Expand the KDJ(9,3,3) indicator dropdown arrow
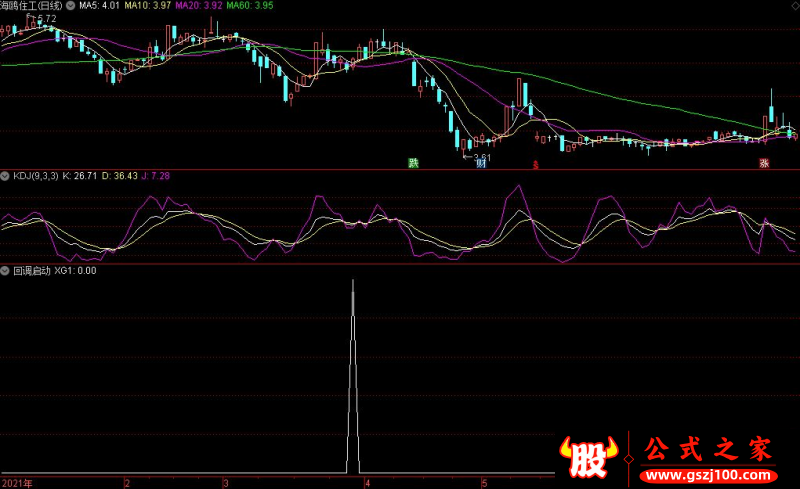The image size is (800, 489). point(5,176)
